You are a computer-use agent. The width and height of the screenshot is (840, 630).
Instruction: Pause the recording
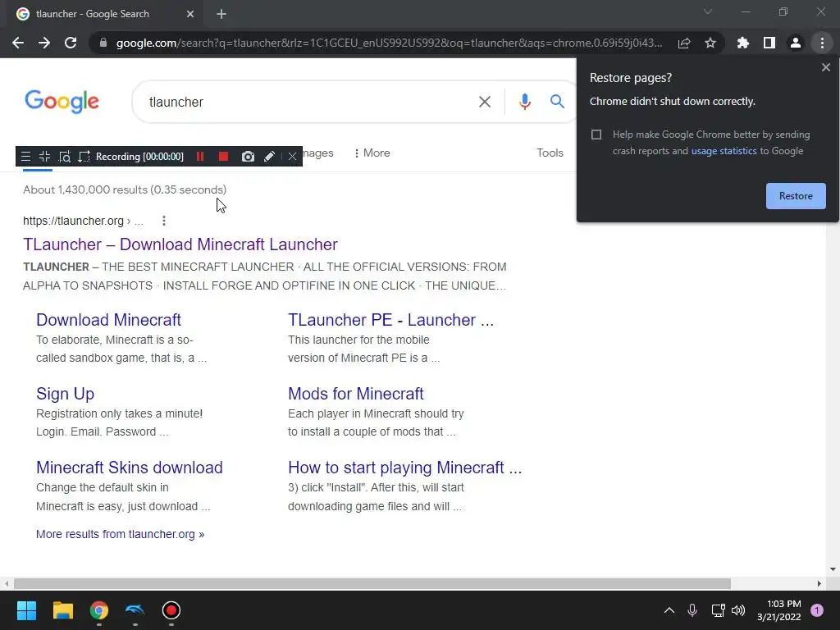[x=200, y=157]
